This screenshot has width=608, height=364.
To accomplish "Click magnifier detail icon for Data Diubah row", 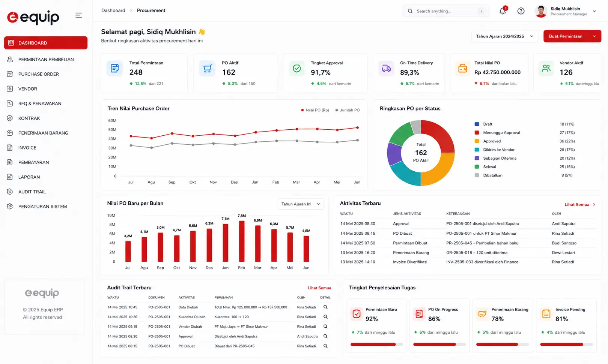I will pos(325,307).
